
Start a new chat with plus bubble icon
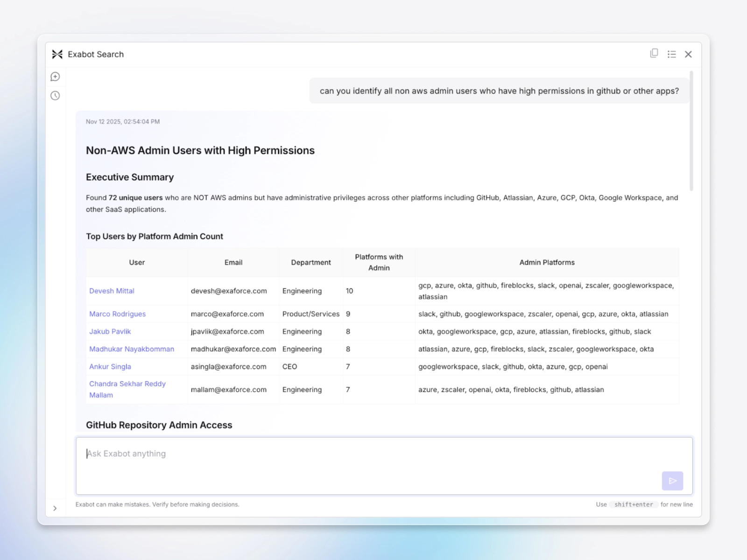[x=55, y=77]
